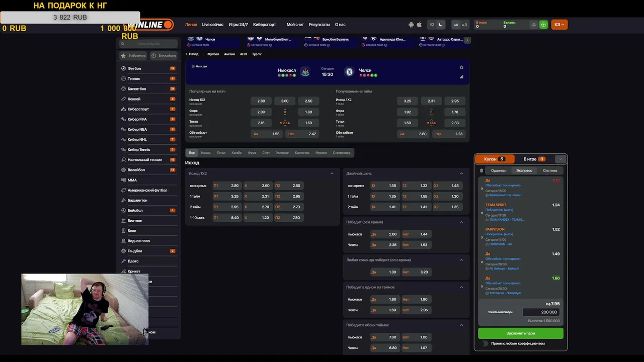Select the Ординар bet type
Screen dimensions: 644x362
pyautogui.click(x=498, y=170)
